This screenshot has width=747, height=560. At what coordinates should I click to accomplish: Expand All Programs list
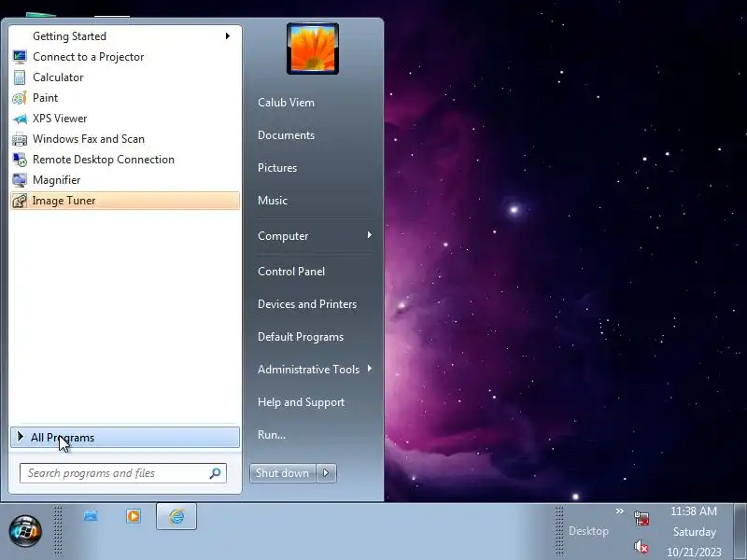coord(125,437)
